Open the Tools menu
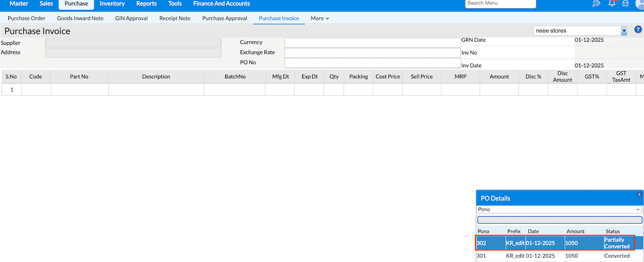This screenshot has height=262, width=644. pyautogui.click(x=175, y=4)
